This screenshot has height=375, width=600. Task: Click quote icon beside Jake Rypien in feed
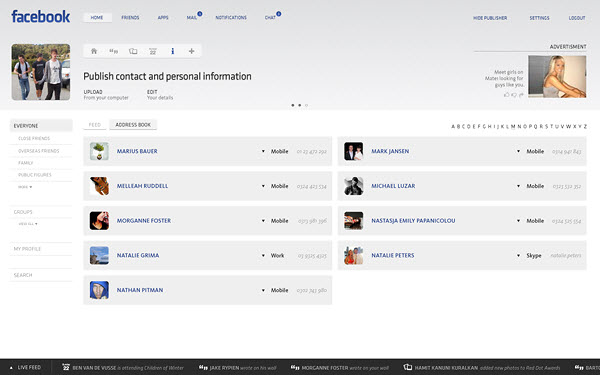(203, 367)
